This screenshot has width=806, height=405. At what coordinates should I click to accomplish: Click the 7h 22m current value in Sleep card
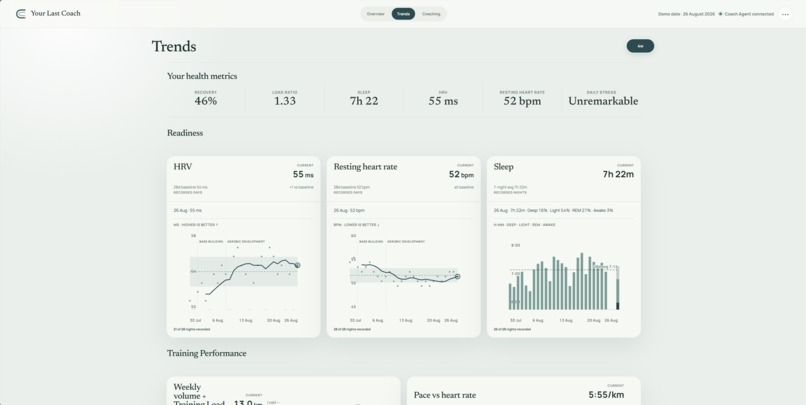[x=618, y=175]
